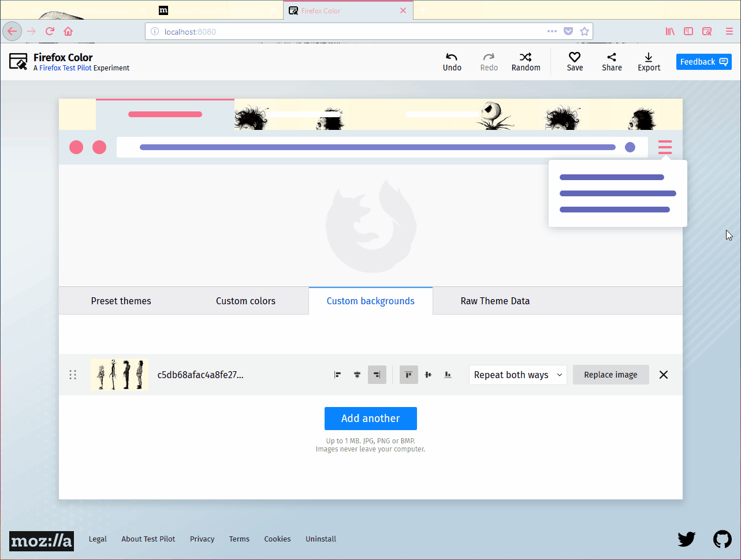This screenshot has height=560, width=741.
Task: Click the greyed-out Redo button
Action: [489, 62]
